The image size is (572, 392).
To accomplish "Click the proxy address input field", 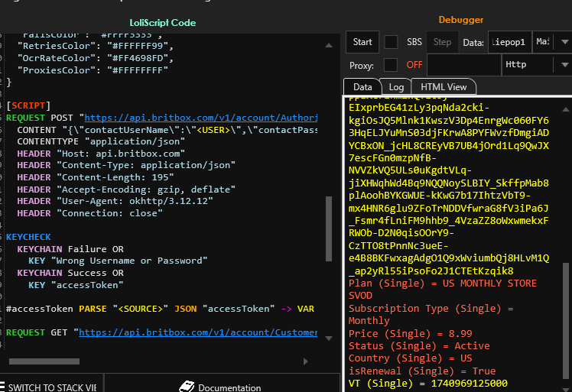I will coord(463,65).
